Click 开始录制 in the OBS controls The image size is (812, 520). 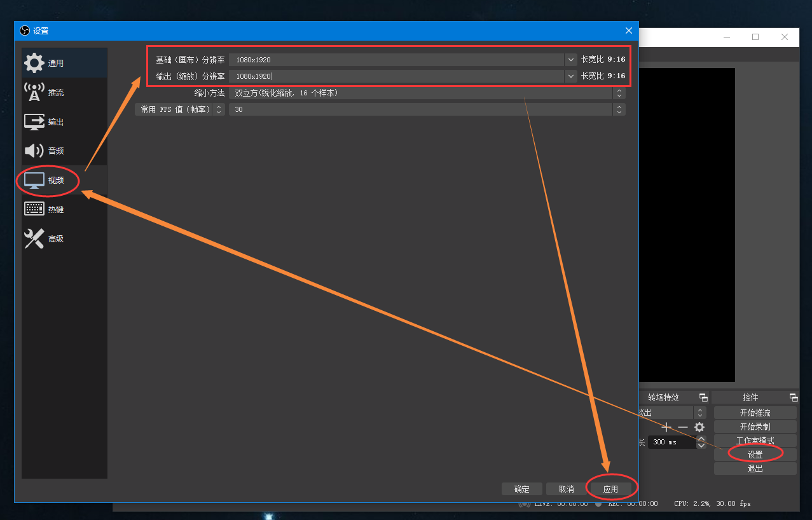[755, 427]
